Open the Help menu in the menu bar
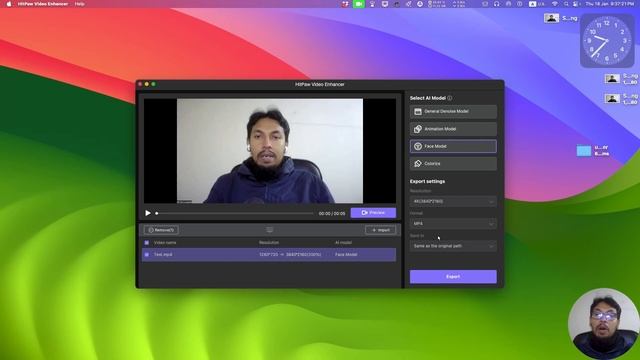This screenshot has height=360, width=640. pyautogui.click(x=80, y=4)
